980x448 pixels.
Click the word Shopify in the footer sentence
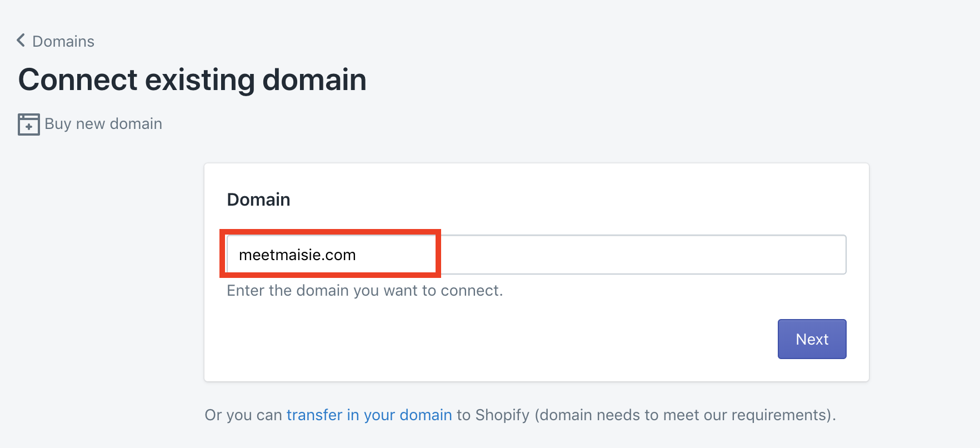(502, 415)
